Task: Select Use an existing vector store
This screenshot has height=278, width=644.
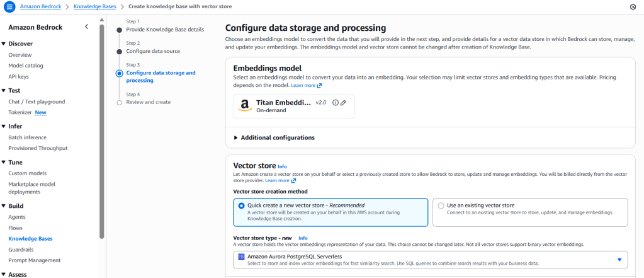Action: [441, 206]
